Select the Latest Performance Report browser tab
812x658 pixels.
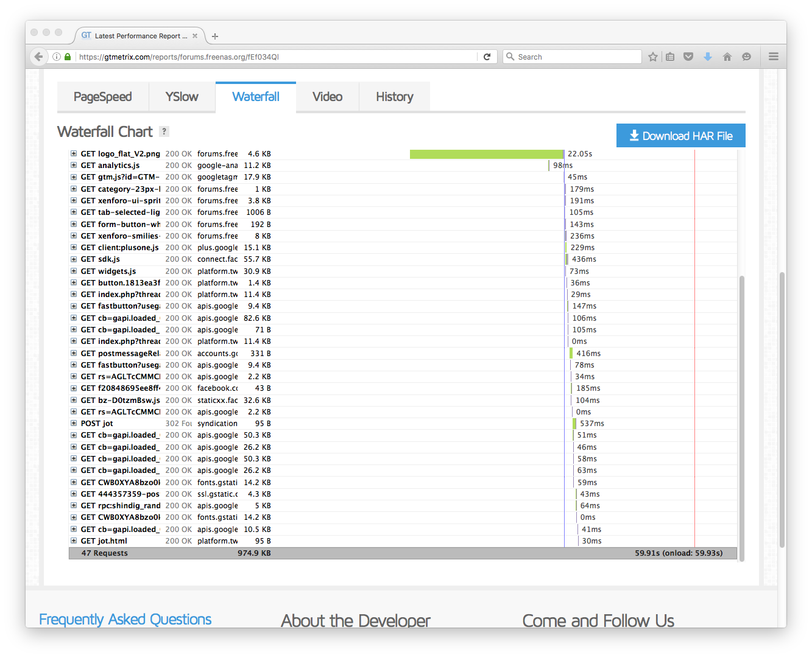coord(139,36)
